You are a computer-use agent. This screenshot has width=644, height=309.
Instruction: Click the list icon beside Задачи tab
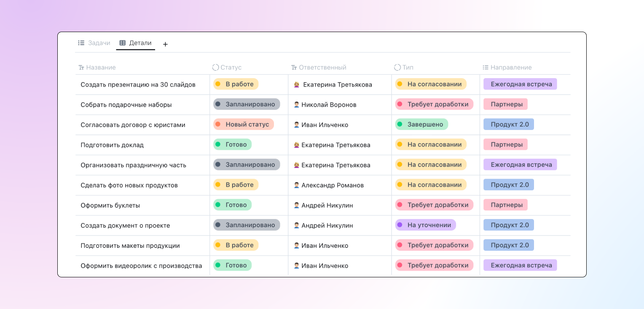(x=81, y=43)
